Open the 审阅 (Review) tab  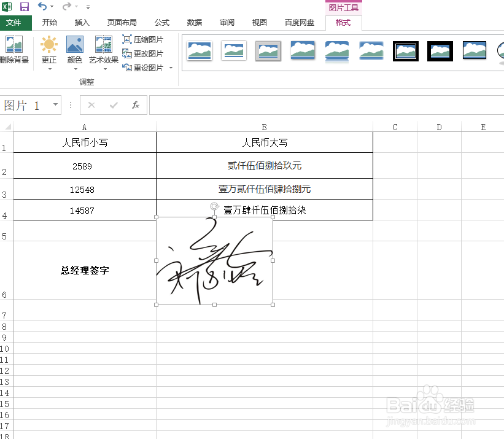tap(227, 22)
